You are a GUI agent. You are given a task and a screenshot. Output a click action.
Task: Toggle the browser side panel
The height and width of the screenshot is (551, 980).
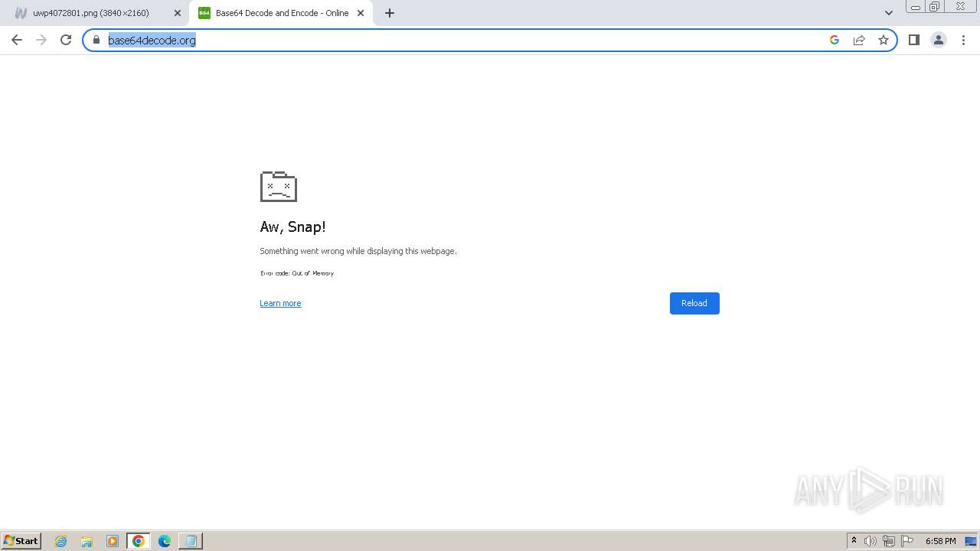tap(914, 40)
